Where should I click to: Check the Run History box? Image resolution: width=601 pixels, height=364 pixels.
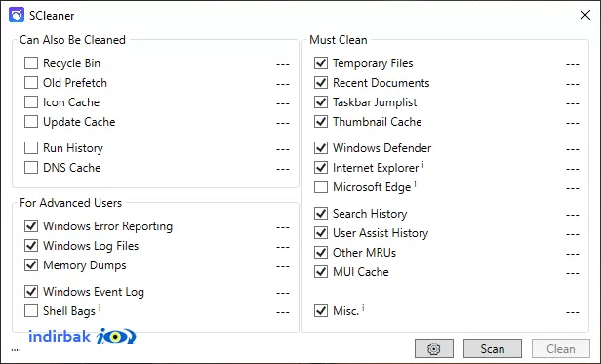(31, 148)
